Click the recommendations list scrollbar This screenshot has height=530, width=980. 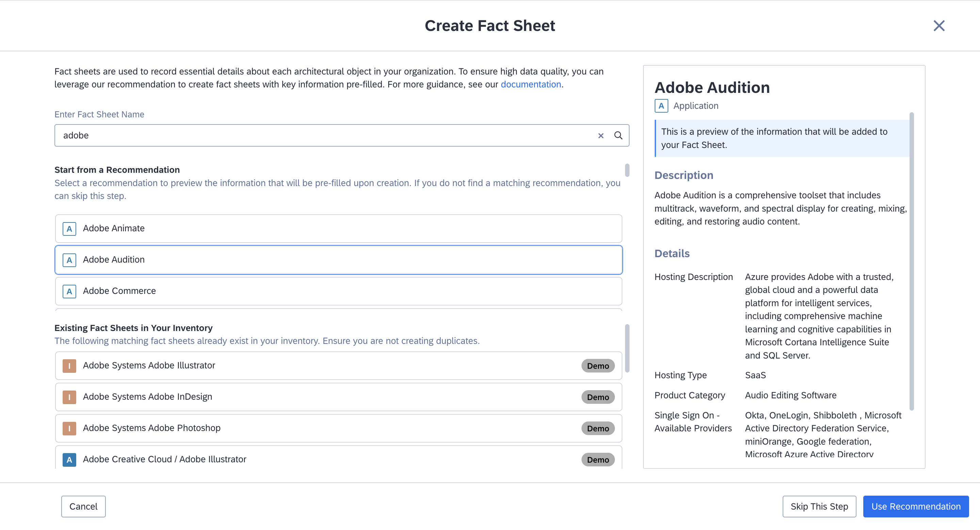(627, 170)
